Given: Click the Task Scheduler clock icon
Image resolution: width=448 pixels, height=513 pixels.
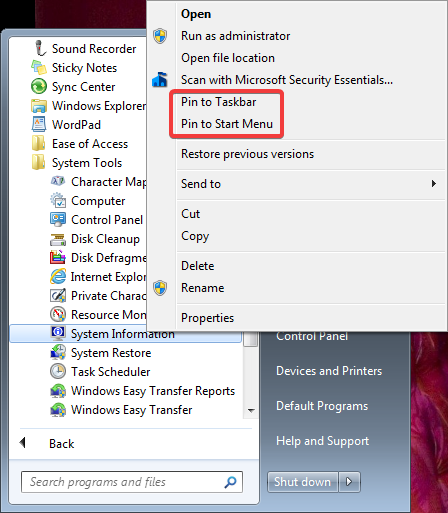Looking at the screenshot, I should tap(58, 371).
